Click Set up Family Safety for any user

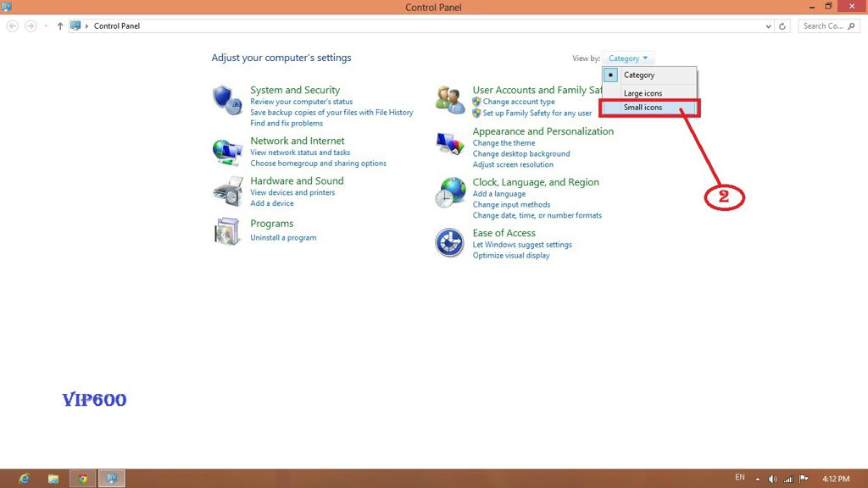(537, 113)
